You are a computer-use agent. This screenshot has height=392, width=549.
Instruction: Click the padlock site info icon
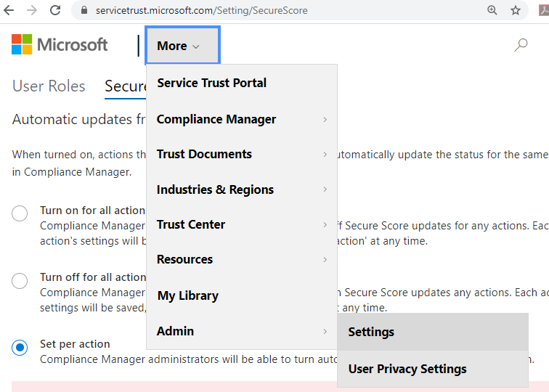coord(85,11)
